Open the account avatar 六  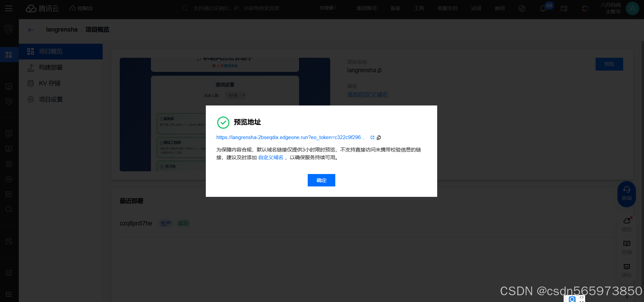coord(632,8)
